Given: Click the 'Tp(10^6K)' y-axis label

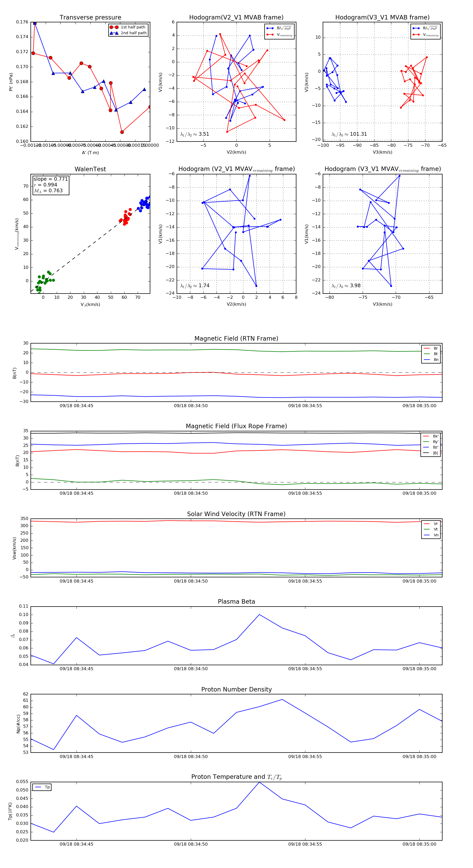Looking at the screenshot, I should click(x=11, y=811).
